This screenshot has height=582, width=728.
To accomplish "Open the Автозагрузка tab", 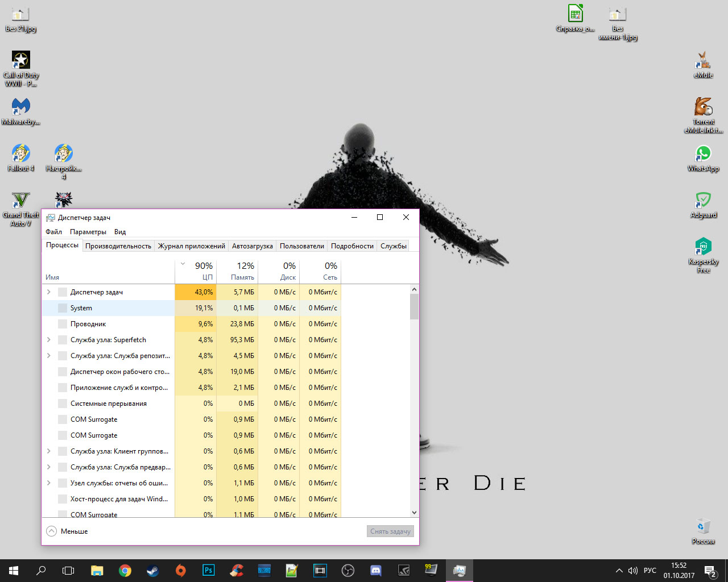I will 252,246.
